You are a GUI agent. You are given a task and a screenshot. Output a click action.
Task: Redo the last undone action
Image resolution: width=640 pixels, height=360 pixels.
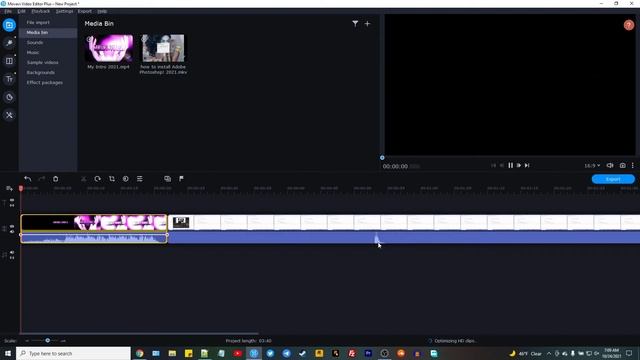41,179
